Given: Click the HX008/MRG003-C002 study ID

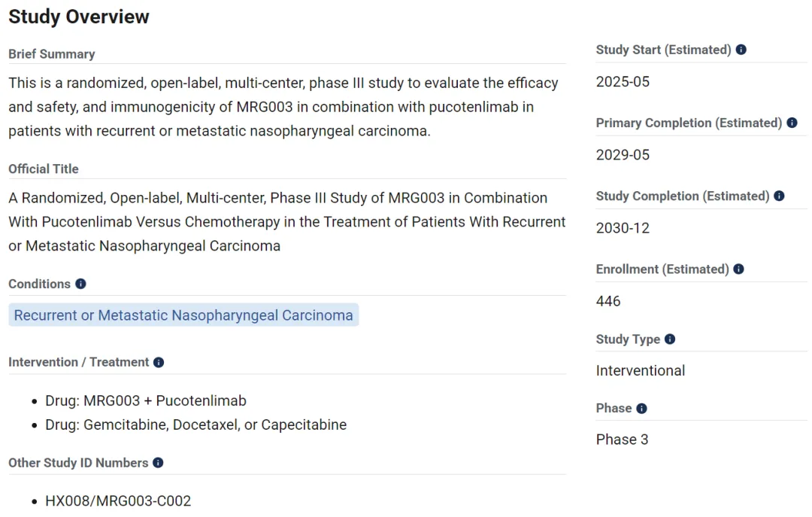Looking at the screenshot, I should (118, 500).
